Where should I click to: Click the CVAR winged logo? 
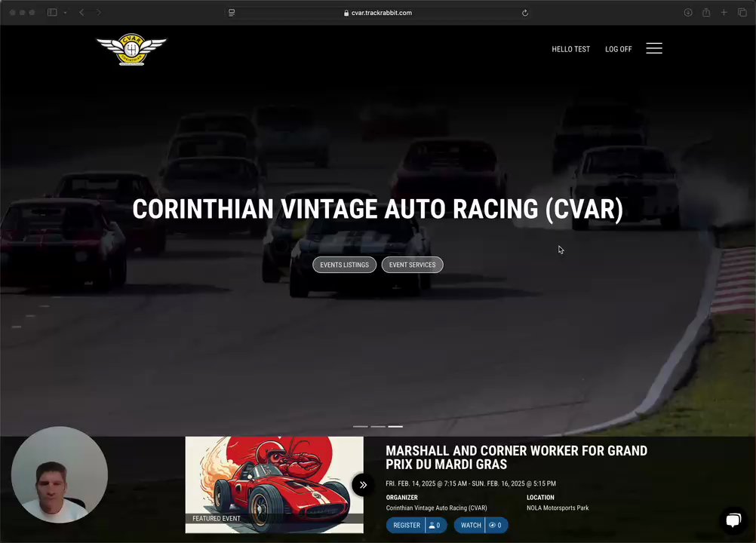coord(131,49)
